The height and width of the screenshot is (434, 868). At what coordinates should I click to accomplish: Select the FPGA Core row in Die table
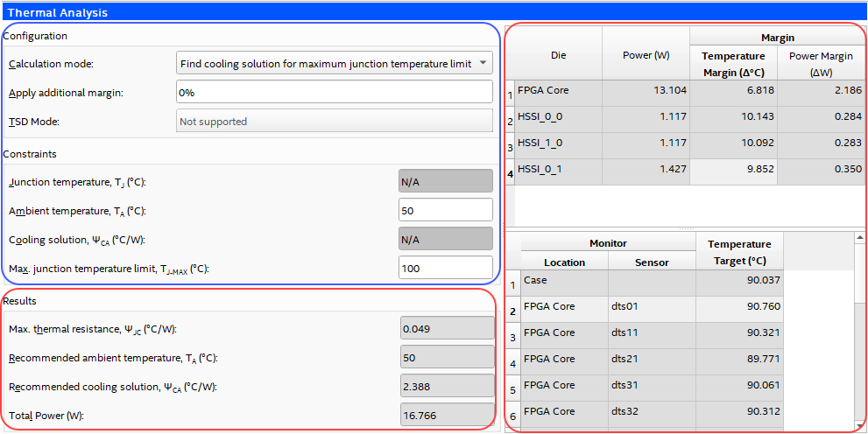pos(558,90)
